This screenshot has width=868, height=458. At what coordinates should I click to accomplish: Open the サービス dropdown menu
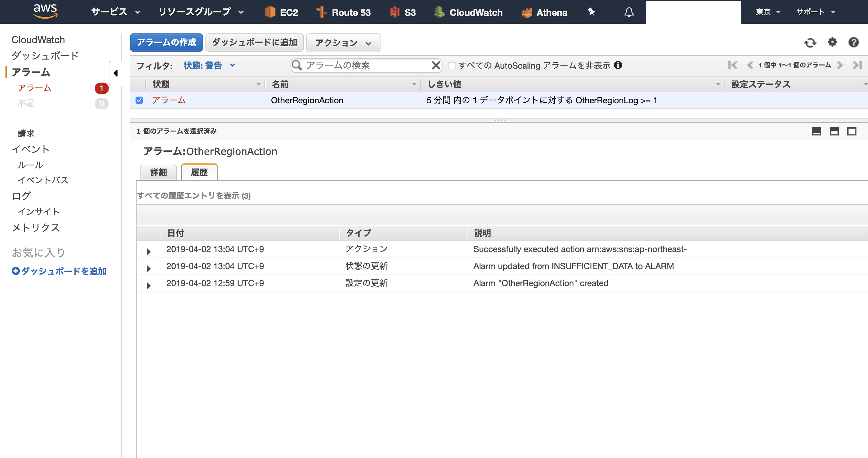[115, 12]
